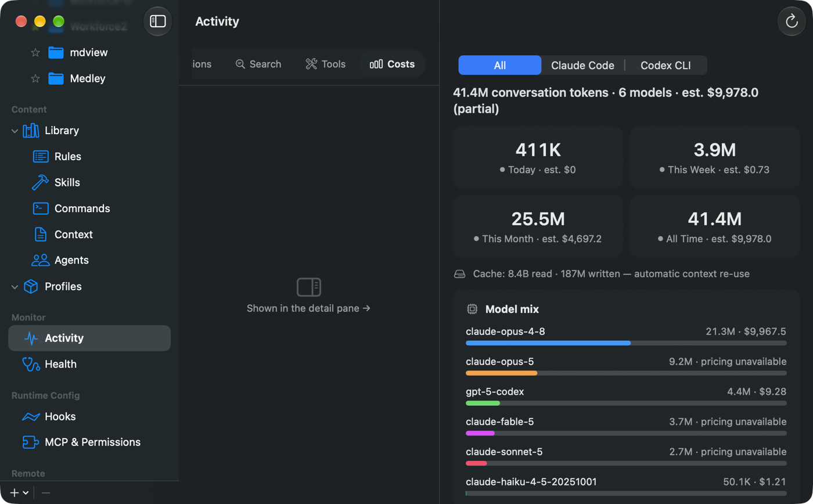Switch to the Search tab
The height and width of the screenshot is (504, 813).
[x=258, y=64]
